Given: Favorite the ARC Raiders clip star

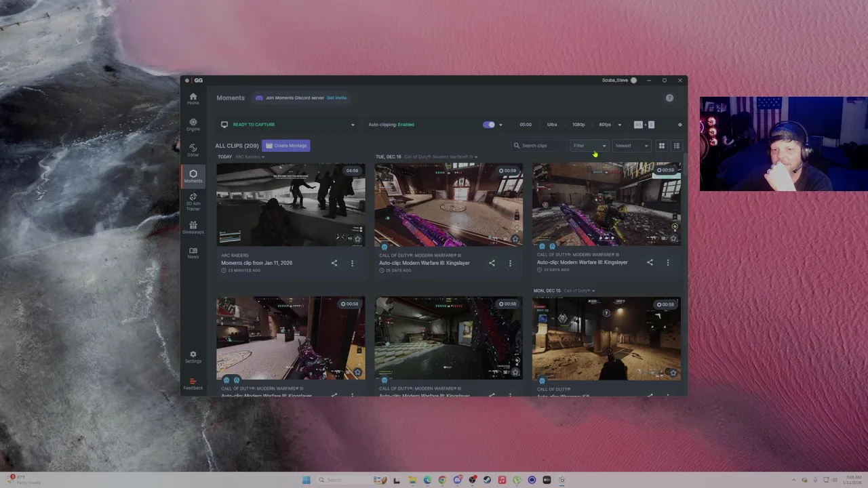Looking at the screenshot, I should (x=357, y=239).
